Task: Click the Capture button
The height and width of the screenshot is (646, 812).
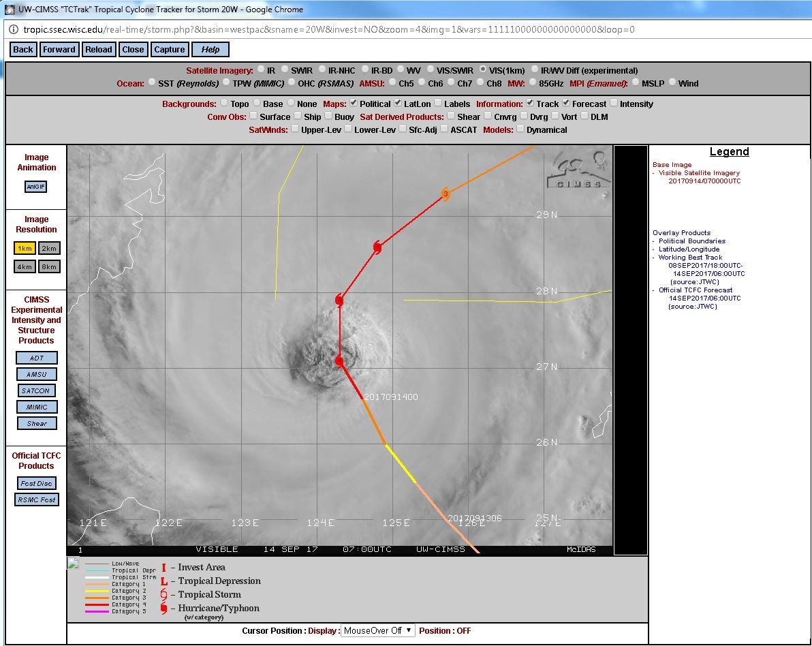Action: (170, 49)
